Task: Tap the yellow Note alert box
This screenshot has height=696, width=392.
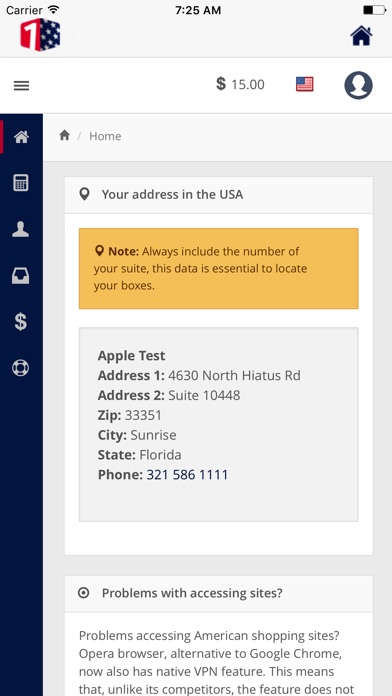Action: click(218, 269)
